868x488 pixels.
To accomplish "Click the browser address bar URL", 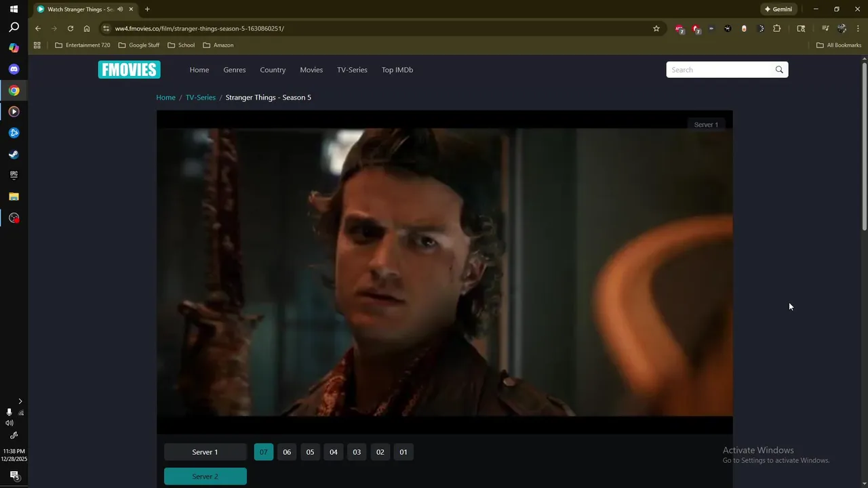I will [x=199, y=28].
